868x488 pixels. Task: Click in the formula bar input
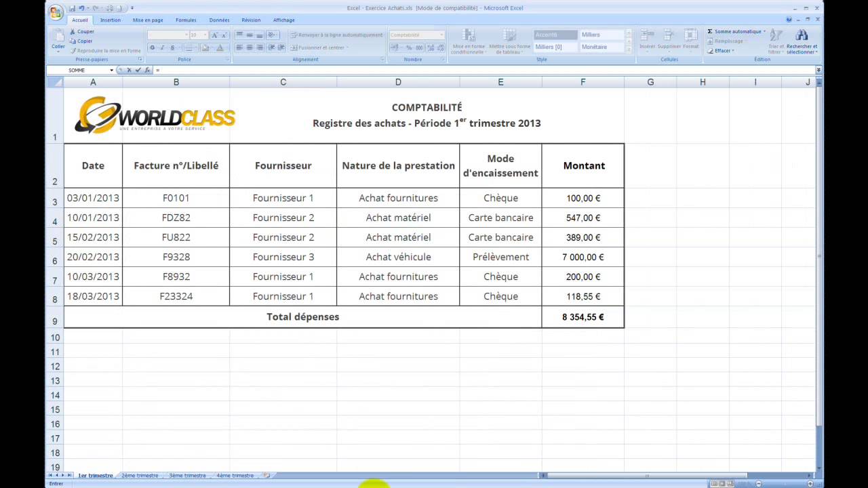tap(484, 70)
